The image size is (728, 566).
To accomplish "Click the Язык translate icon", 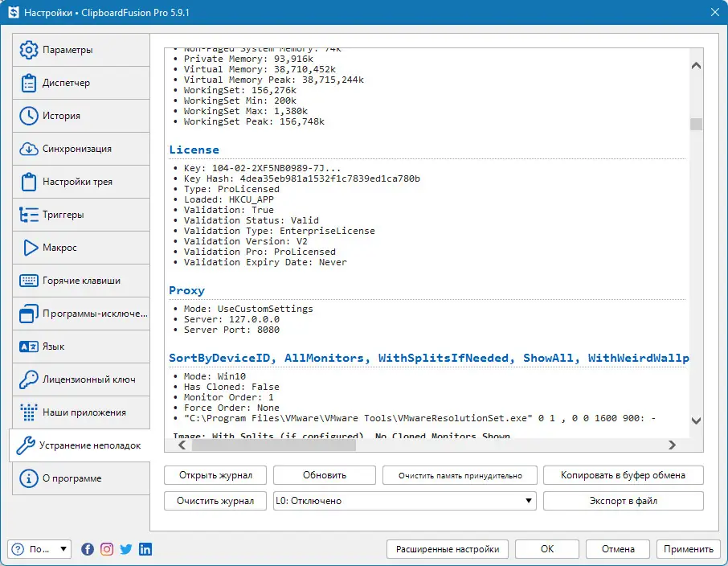I will point(29,347).
